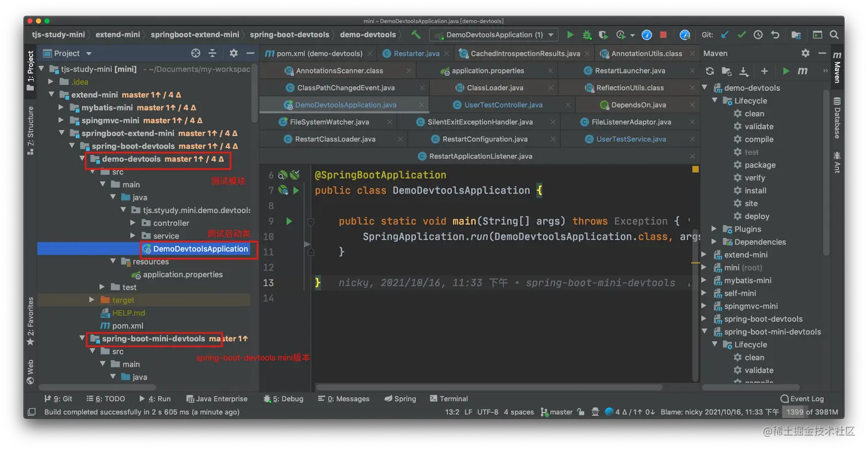Screen dimensions: 868x450
Task: Open Event Log
Action: coord(802,399)
